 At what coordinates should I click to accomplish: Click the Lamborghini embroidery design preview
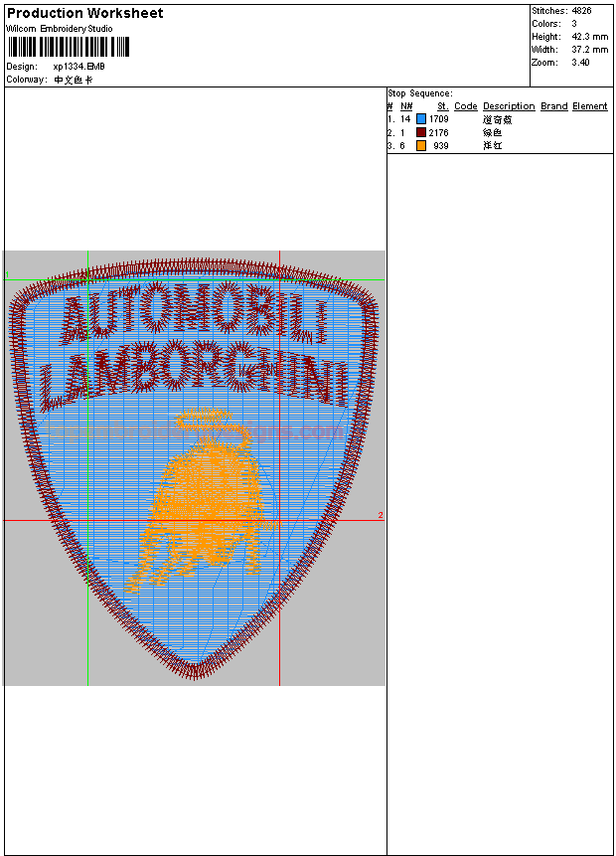pos(195,468)
